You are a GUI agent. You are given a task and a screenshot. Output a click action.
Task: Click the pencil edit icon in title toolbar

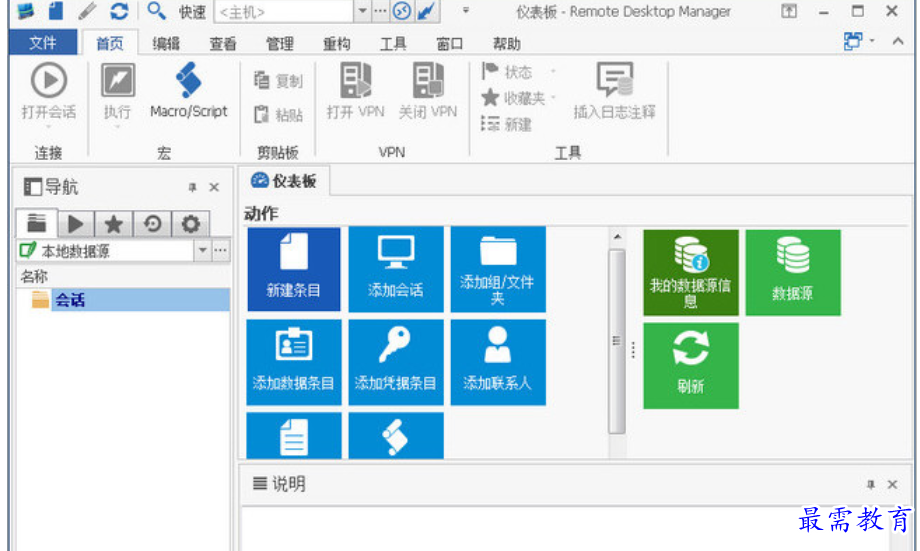click(87, 11)
